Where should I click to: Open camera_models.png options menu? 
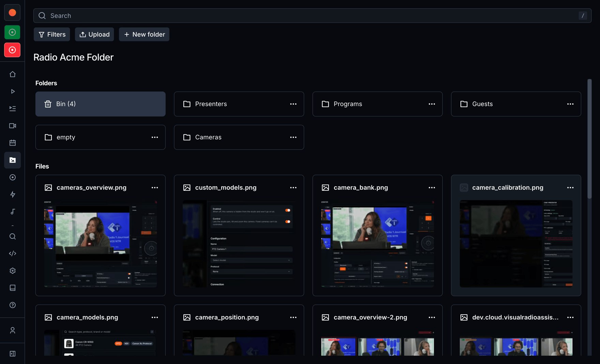coord(155,317)
